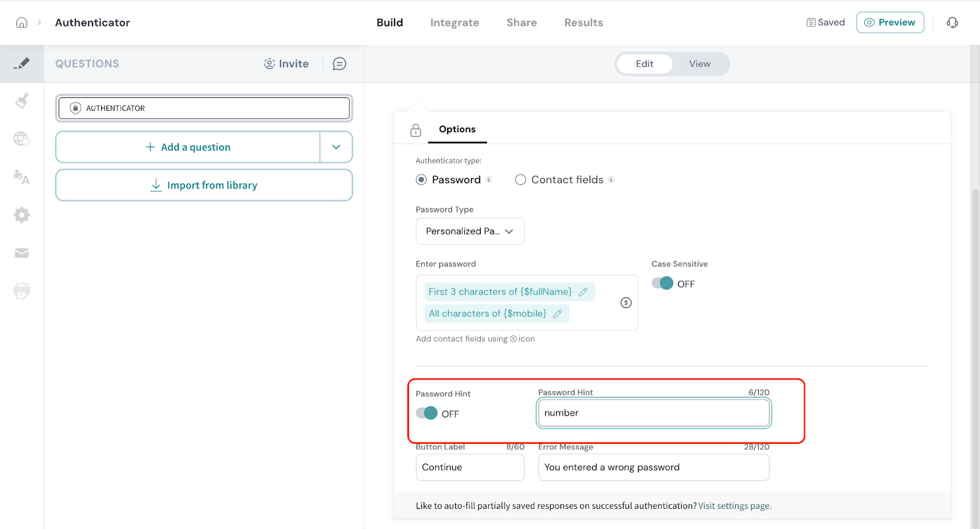This screenshot has width=980, height=529.
Task: Open the Password Type dropdown
Action: [x=470, y=231]
